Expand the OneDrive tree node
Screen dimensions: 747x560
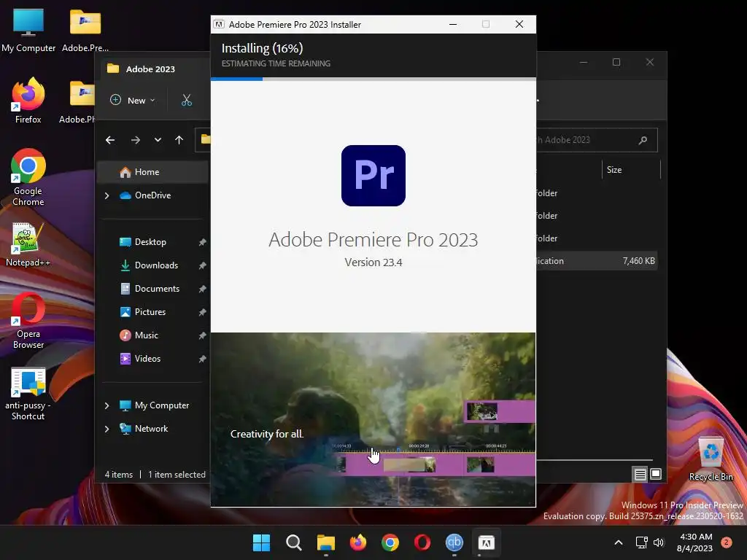[x=107, y=195]
